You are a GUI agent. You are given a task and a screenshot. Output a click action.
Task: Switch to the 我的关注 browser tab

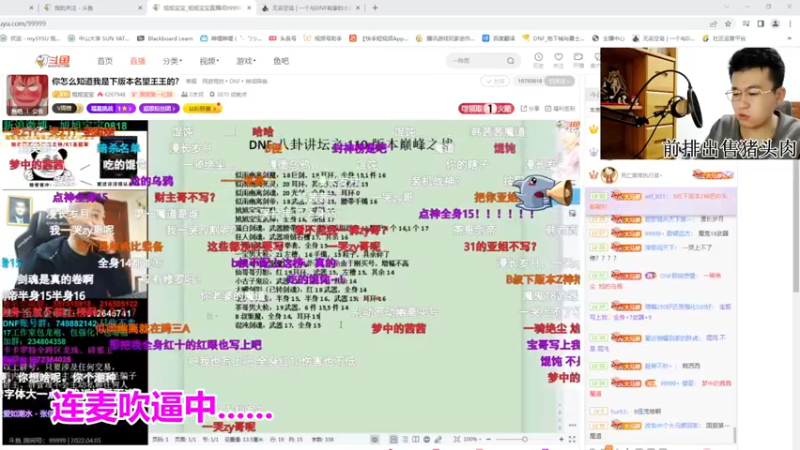(92, 8)
